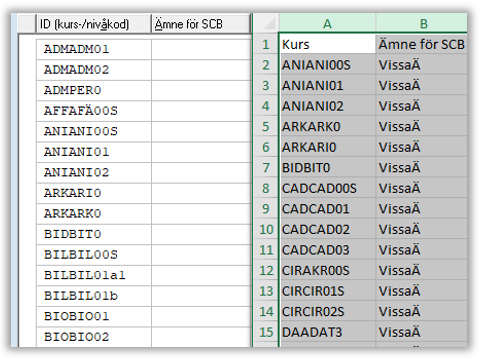Select row header 15 in Excel
Viewport: 481px width, 361px height.
[266, 332]
